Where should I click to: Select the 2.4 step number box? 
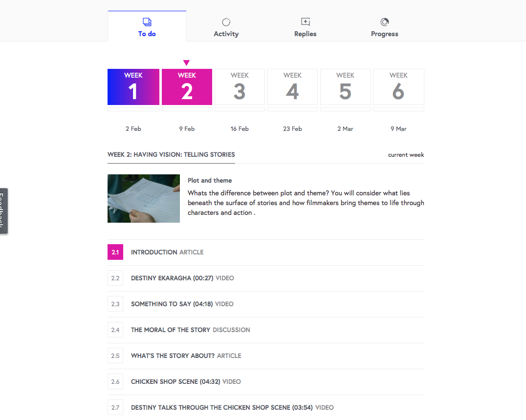[x=115, y=330]
